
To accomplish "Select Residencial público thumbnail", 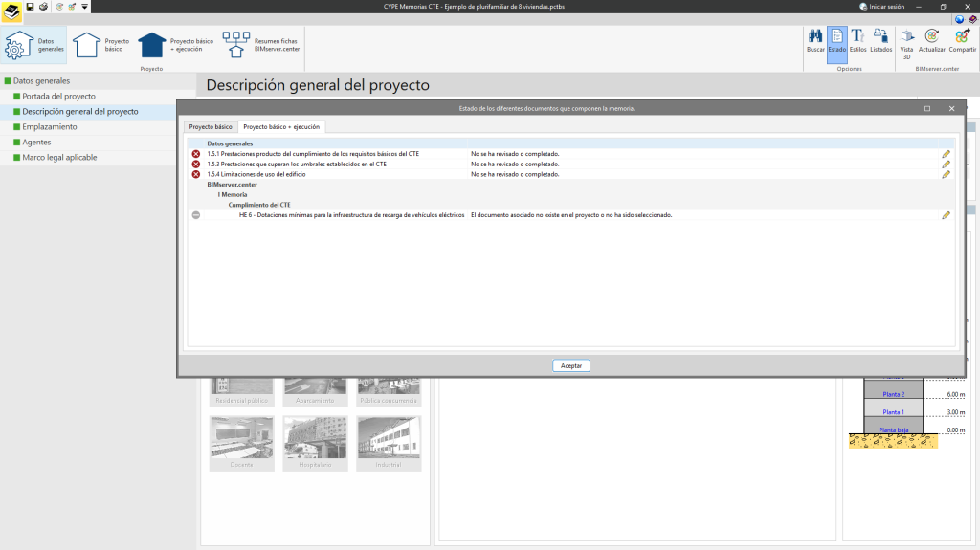I will point(241,391).
